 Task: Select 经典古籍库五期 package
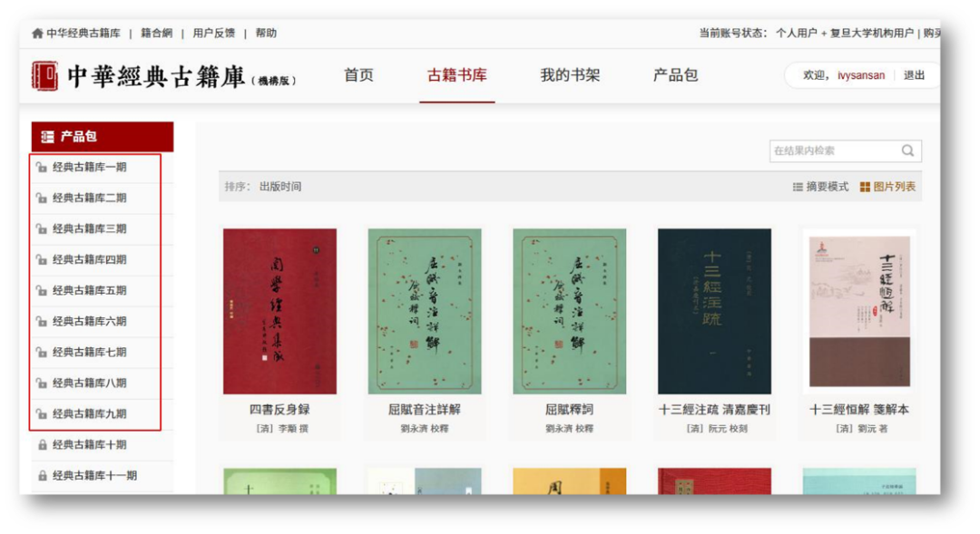89,290
